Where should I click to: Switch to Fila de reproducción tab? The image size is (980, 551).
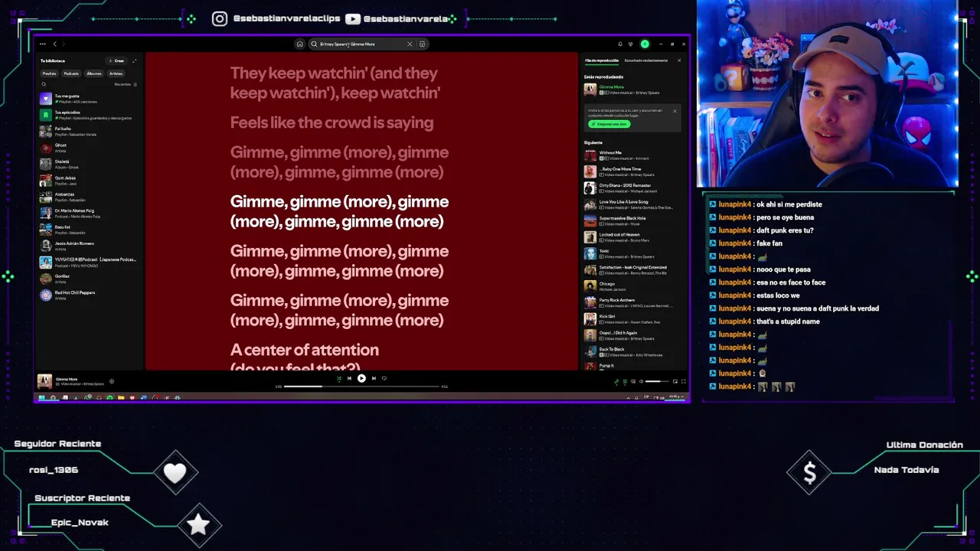(602, 60)
